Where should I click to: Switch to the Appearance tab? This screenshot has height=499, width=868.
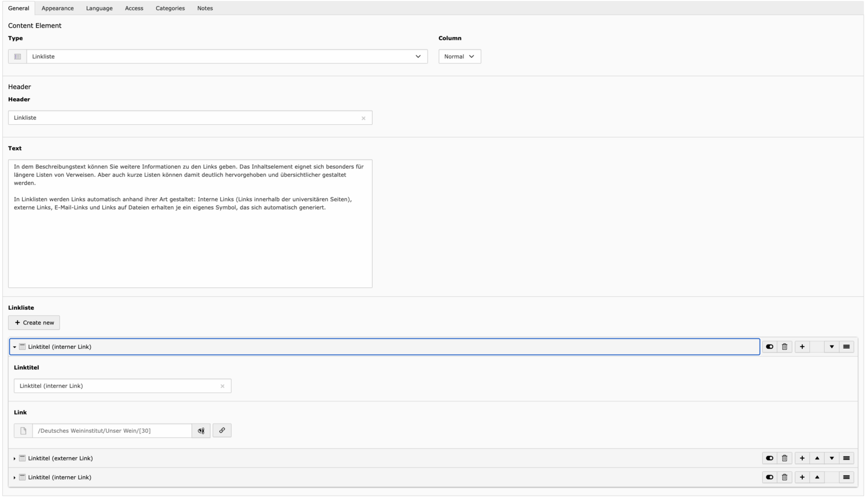click(58, 8)
